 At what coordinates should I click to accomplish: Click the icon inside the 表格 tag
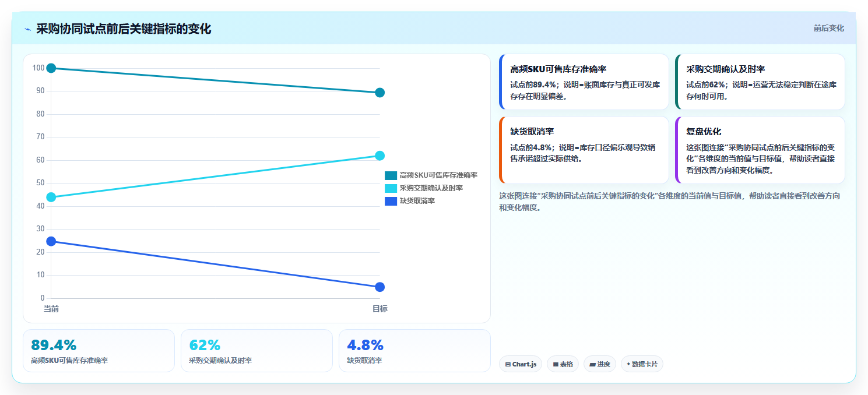pos(556,365)
